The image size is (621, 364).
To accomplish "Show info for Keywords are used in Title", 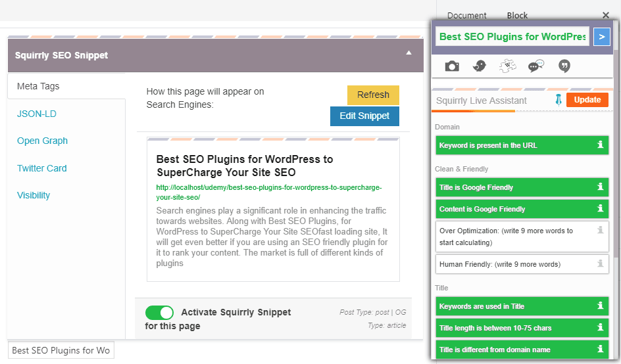I will 601,306.
